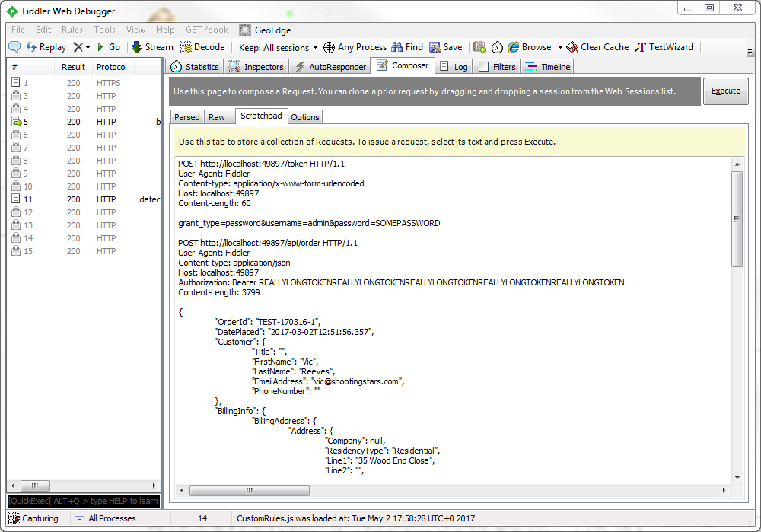Open the Rules menu
This screenshot has height=532, width=761.
tap(72, 30)
